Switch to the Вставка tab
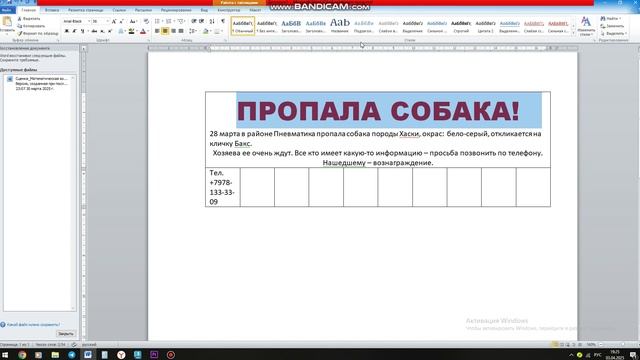The height and width of the screenshot is (360, 640). 52,10
